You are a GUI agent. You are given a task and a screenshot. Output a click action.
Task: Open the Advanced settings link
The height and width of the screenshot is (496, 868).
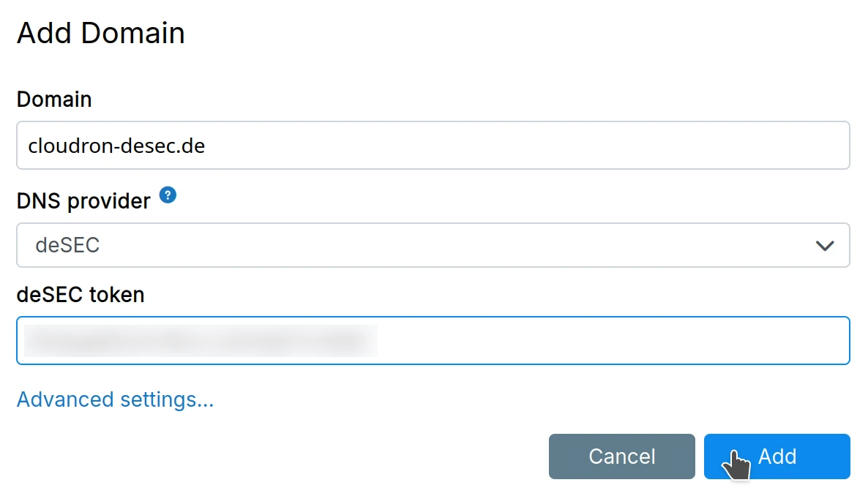click(115, 399)
